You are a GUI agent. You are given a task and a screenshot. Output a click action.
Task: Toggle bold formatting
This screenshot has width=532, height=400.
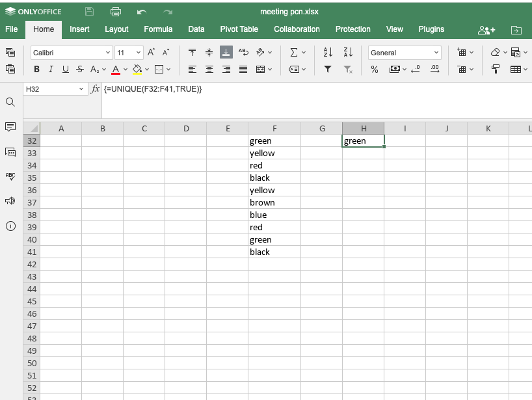point(36,70)
